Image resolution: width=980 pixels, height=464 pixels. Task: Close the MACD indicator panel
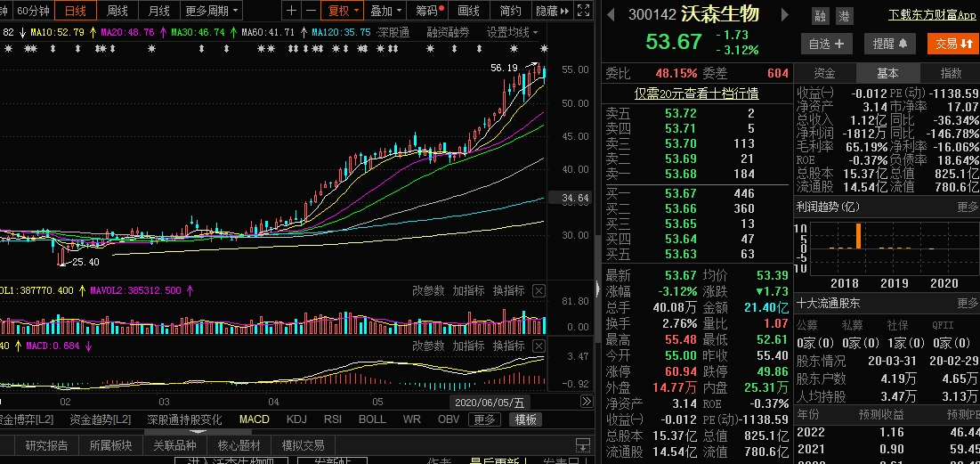(539, 346)
